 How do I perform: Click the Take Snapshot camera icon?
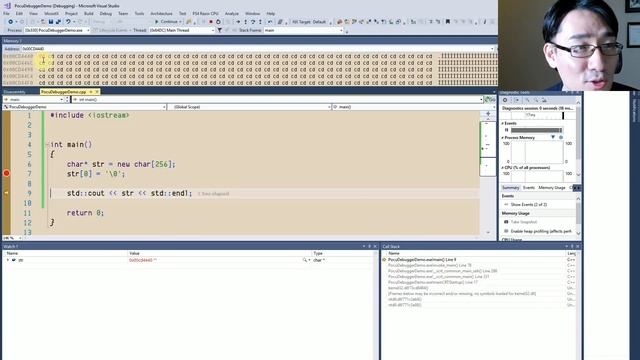point(506,222)
